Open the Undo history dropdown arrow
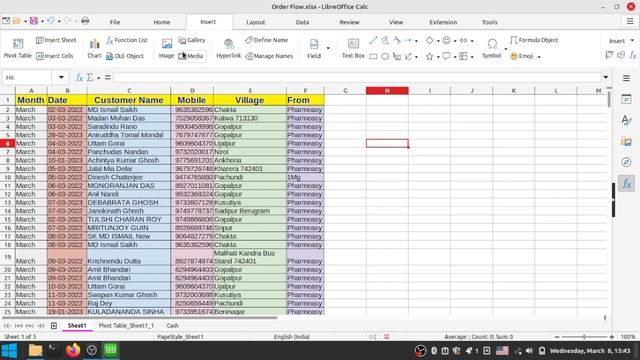 pos(59,21)
